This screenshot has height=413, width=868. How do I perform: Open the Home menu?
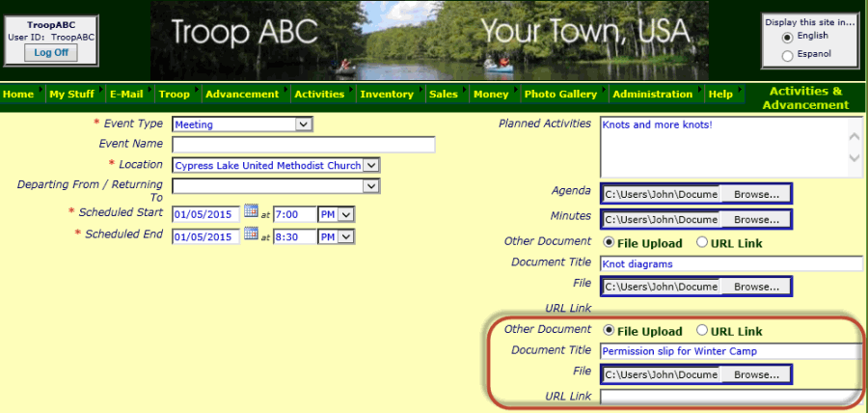(18, 95)
